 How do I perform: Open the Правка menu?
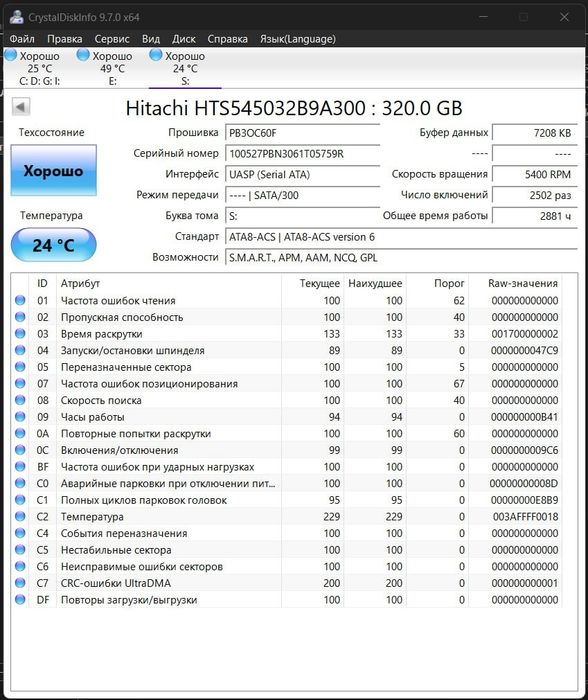(x=65, y=39)
